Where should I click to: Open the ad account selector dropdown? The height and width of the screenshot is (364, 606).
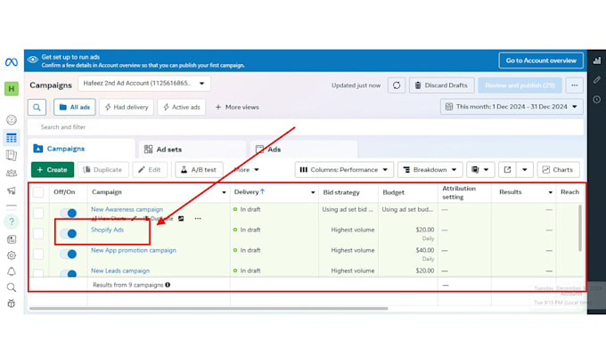(x=144, y=84)
